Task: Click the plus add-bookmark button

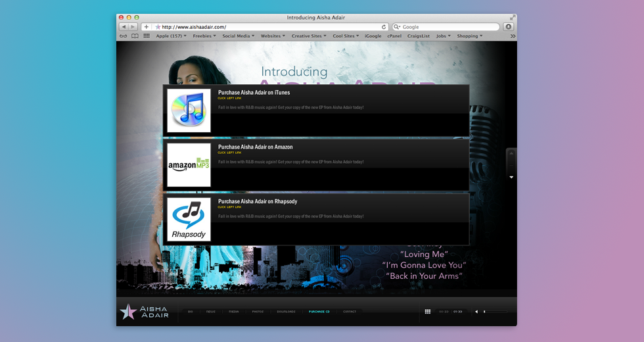Action: (146, 27)
